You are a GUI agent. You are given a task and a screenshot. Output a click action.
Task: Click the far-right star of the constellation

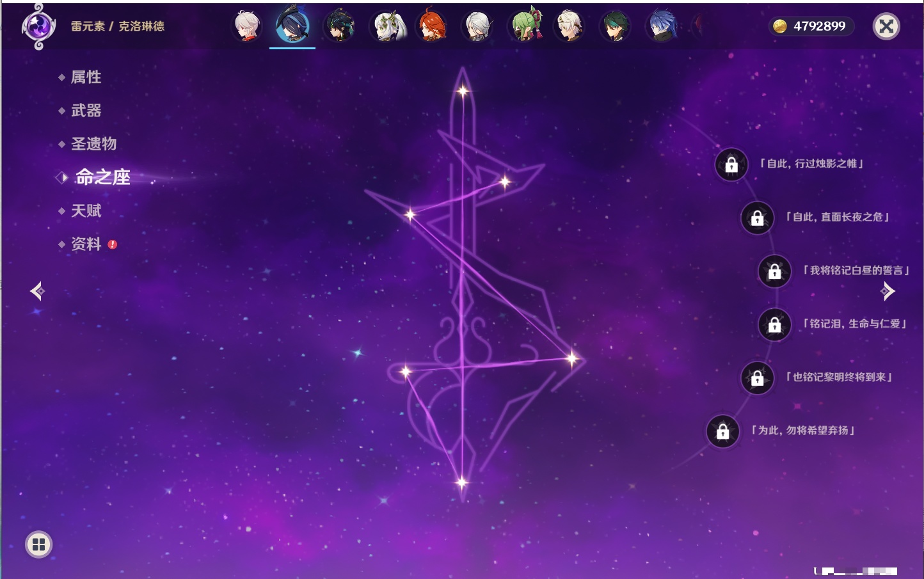(572, 359)
